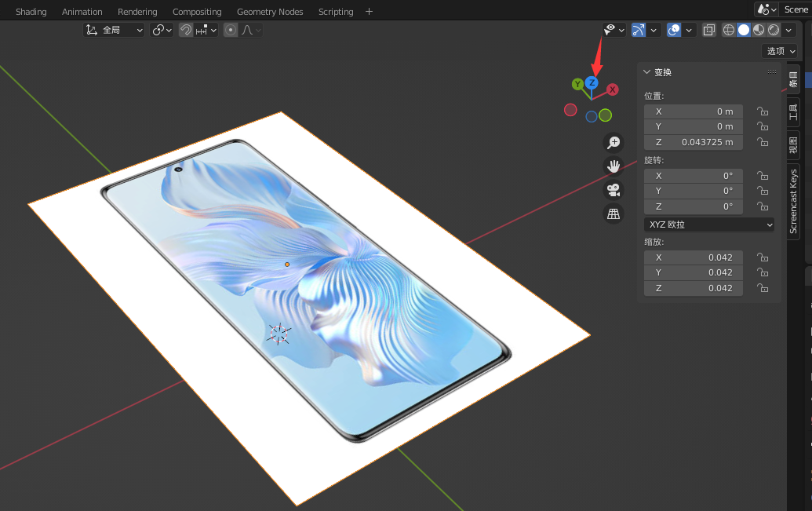
Task: Select wireframe viewport shading mode
Action: pos(729,31)
